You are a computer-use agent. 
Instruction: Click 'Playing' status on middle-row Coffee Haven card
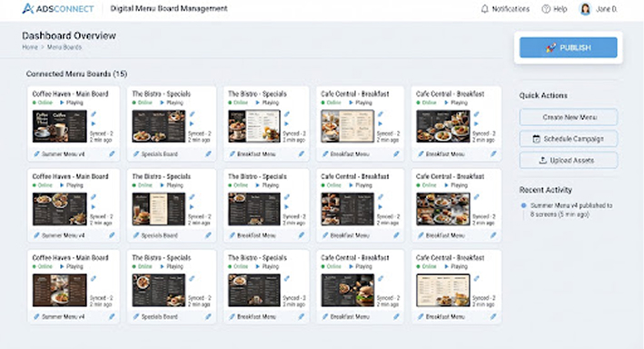(x=72, y=185)
